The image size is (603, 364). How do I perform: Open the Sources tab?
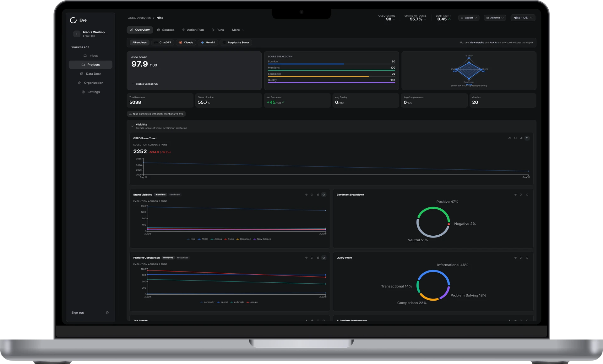[x=166, y=30]
